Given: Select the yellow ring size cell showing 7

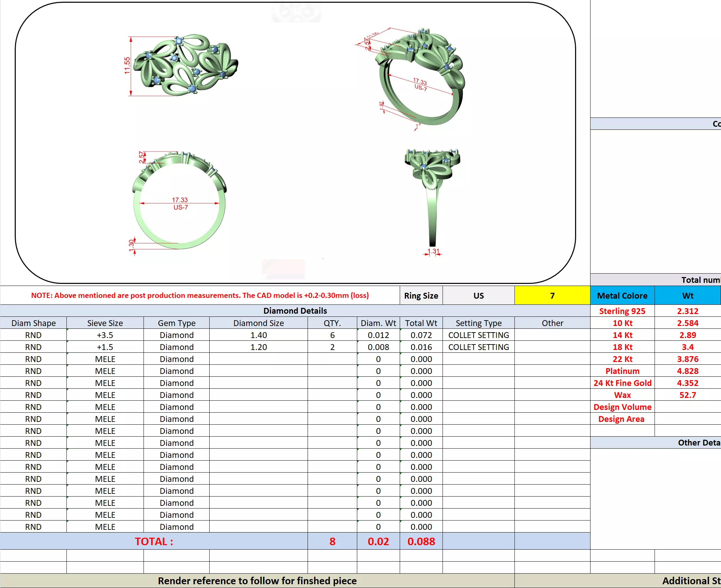Looking at the screenshot, I should [552, 296].
